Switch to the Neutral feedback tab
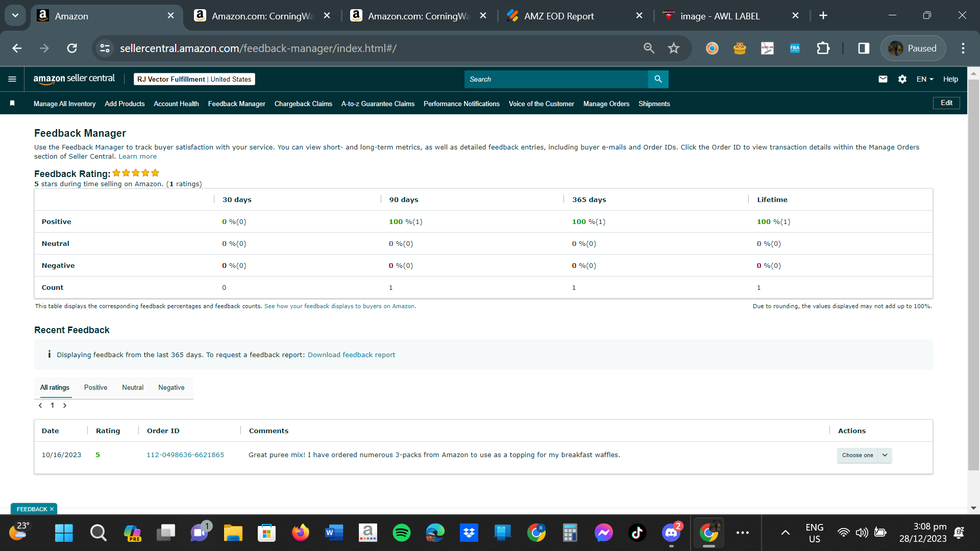 click(133, 388)
